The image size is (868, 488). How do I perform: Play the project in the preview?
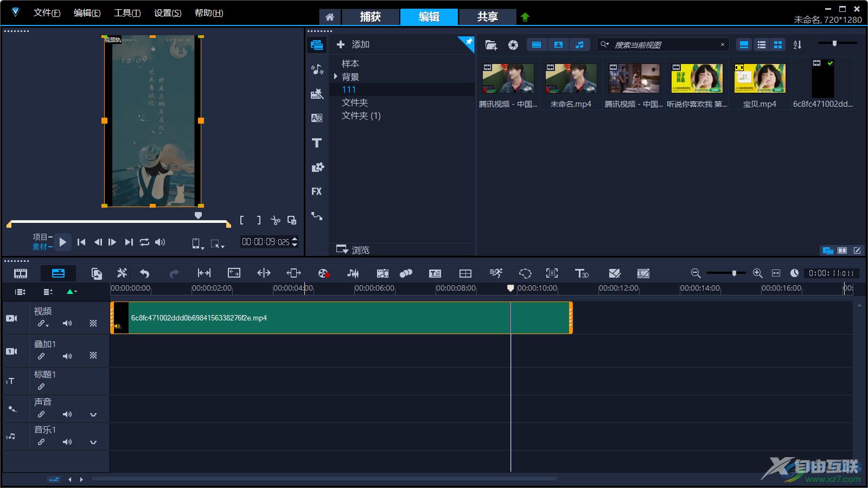point(62,242)
